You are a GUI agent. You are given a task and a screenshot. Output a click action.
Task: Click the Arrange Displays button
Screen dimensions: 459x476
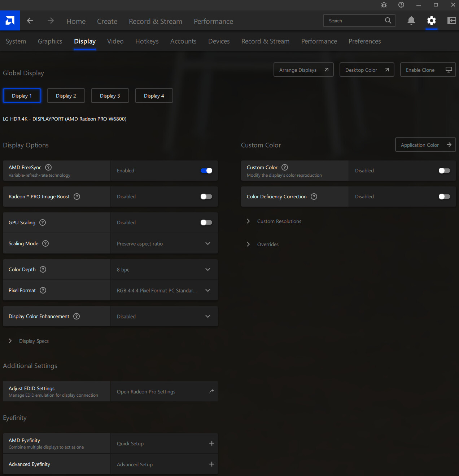point(303,70)
